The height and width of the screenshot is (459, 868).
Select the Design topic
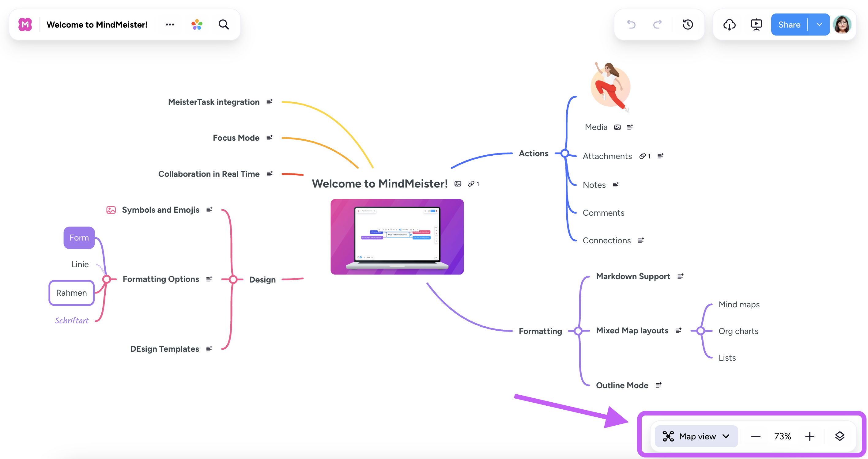click(x=262, y=280)
